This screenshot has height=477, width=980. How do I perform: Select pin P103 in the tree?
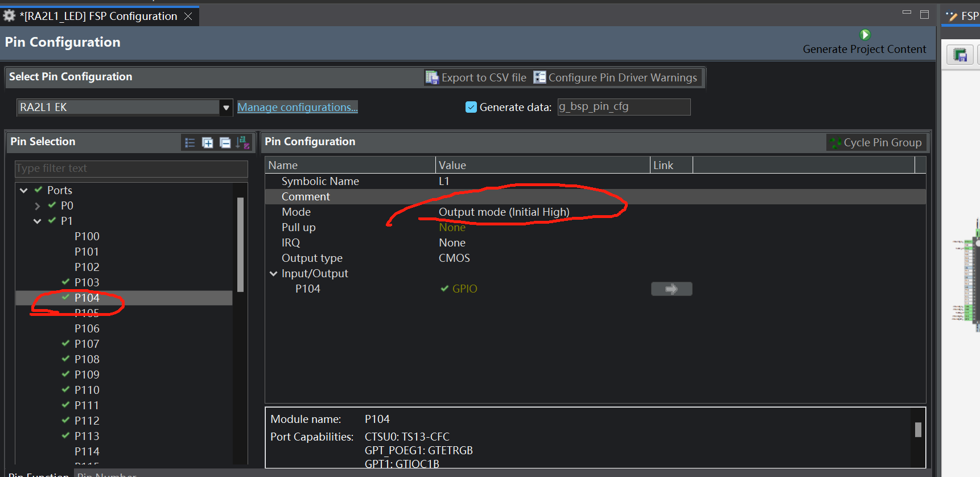pyautogui.click(x=87, y=282)
